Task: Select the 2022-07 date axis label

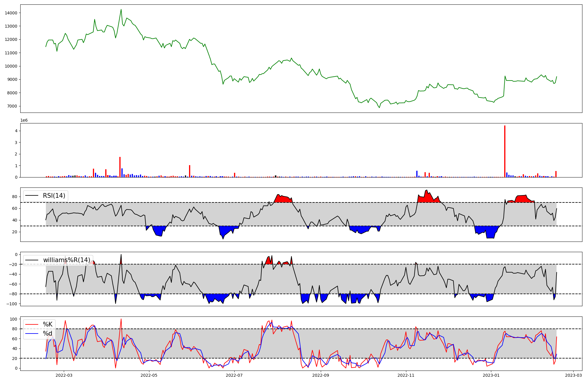Action: [x=234, y=375]
